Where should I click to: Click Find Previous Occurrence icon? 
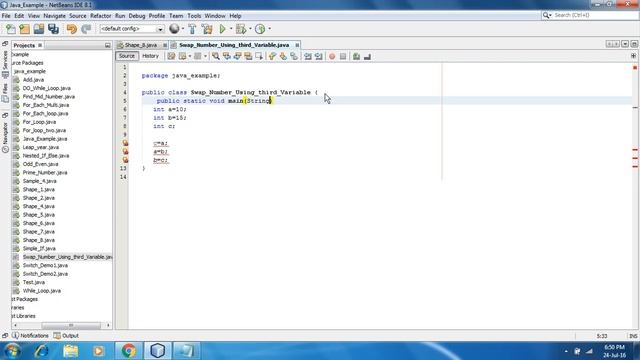[227, 56]
